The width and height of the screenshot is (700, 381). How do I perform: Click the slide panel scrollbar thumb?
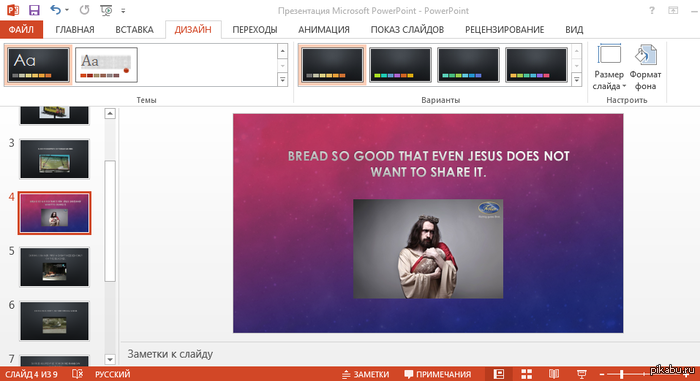click(x=110, y=221)
